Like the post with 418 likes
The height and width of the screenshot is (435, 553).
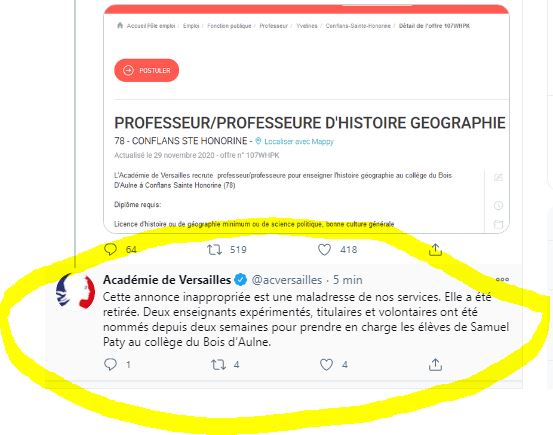tap(324, 250)
